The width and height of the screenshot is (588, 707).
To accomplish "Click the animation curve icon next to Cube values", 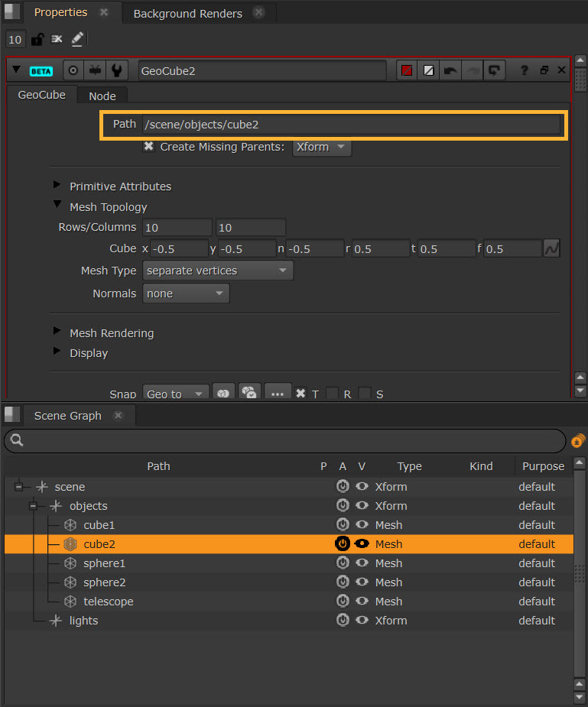I will click(551, 248).
